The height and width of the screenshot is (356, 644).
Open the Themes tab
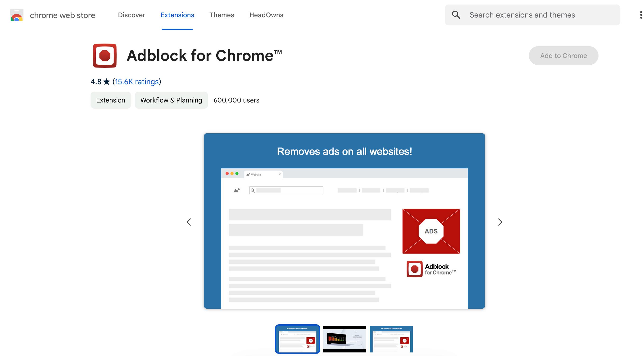[x=222, y=15]
